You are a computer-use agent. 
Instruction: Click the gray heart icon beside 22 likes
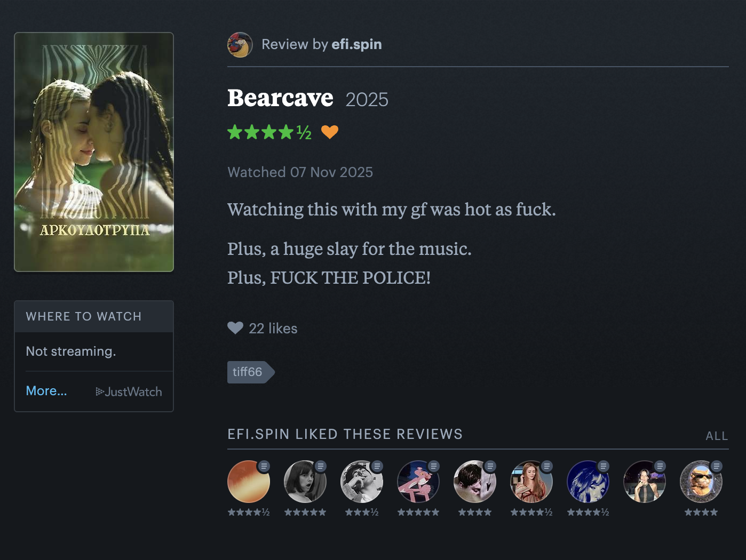235,328
